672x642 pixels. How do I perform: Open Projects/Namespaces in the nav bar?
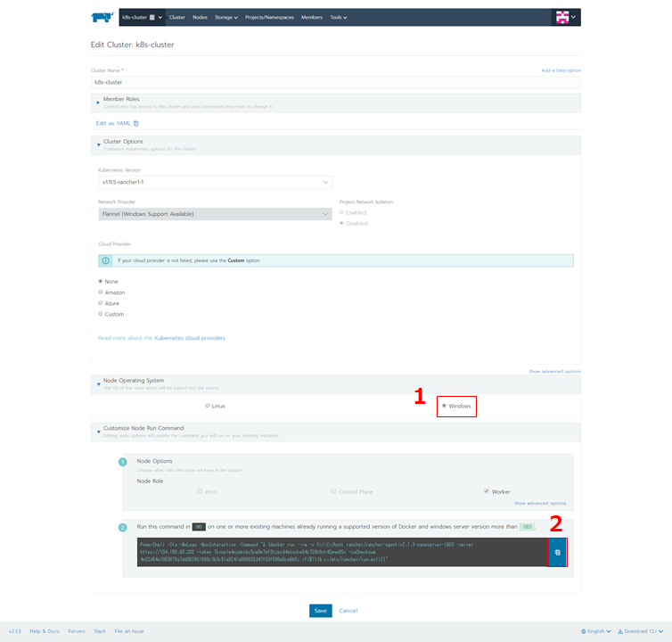tap(269, 18)
